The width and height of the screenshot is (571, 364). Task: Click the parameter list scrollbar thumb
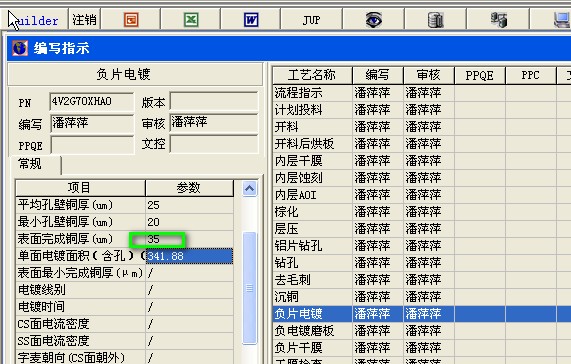(x=249, y=288)
